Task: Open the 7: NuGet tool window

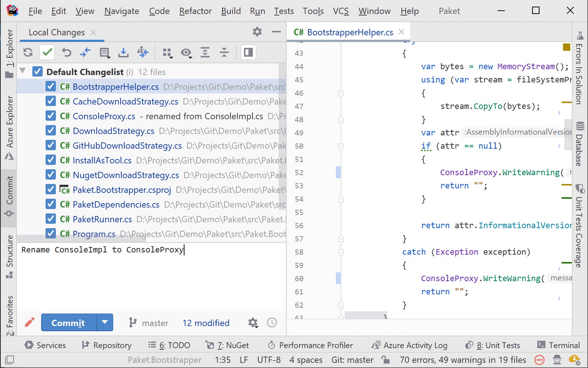Action: point(227,345)
